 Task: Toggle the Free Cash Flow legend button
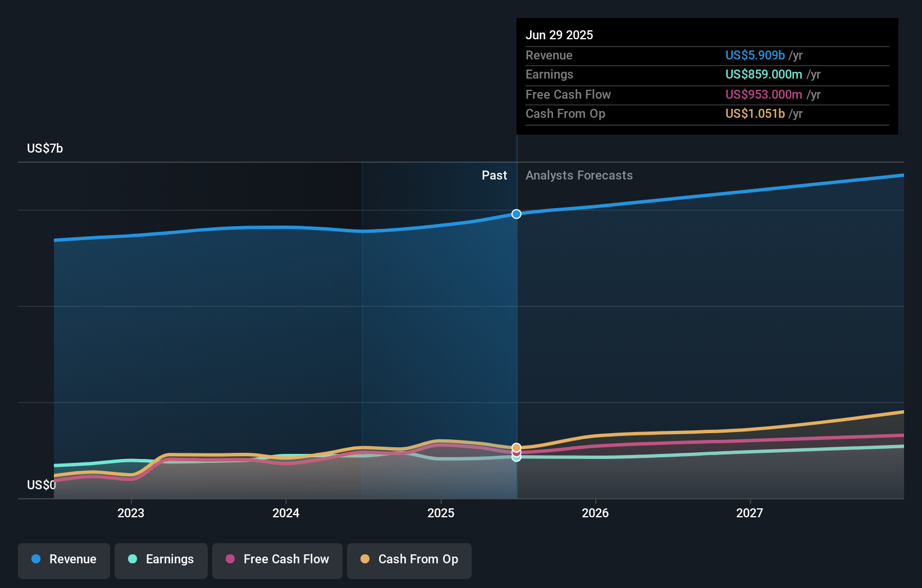(x=277, y=561)
